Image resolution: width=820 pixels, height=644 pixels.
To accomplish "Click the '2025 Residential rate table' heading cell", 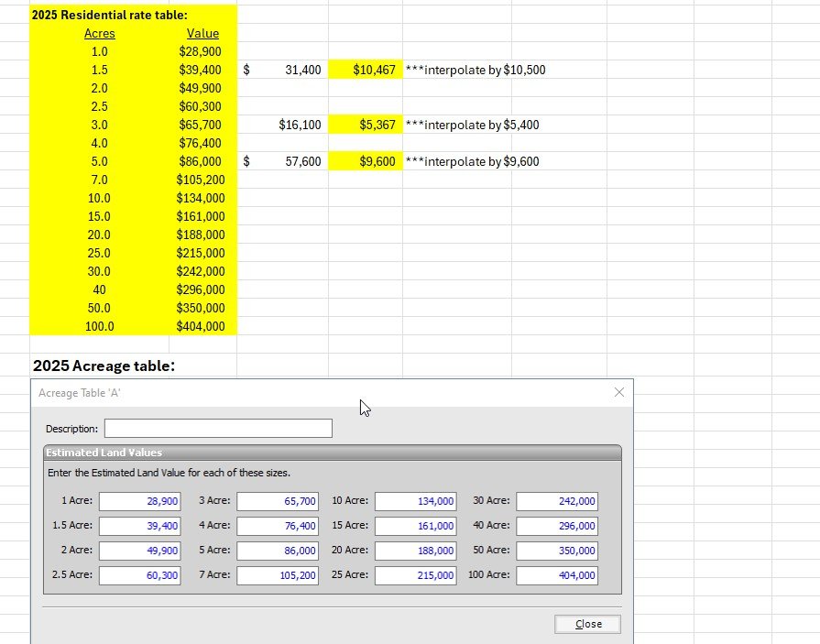I will [110, 15].
